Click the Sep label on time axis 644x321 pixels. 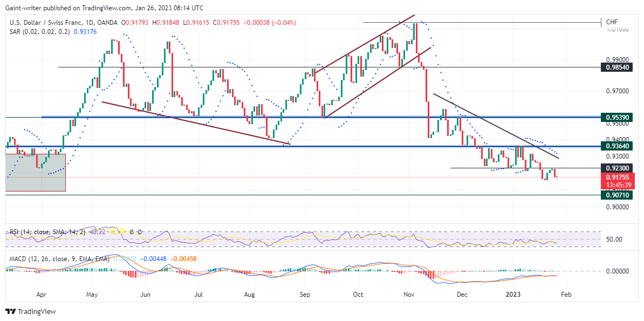coord(305,295)
